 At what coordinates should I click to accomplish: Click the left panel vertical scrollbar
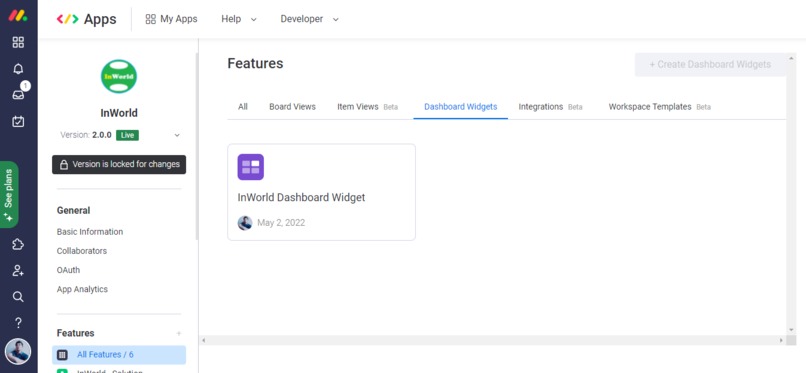[196, 146]
